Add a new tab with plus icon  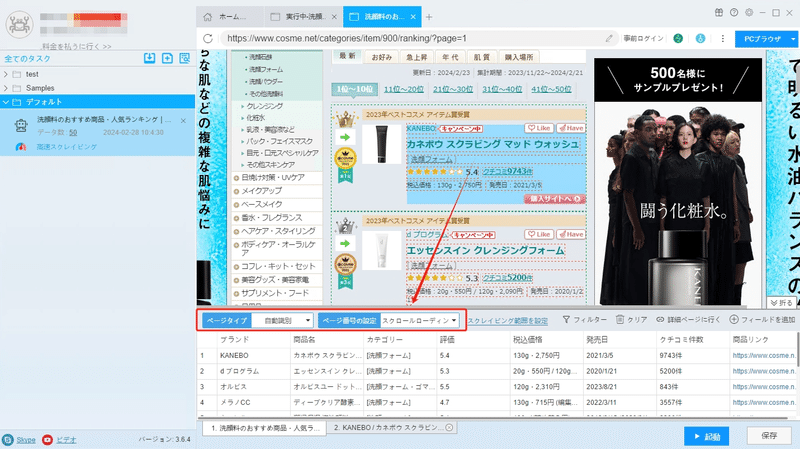coord(429,17)
